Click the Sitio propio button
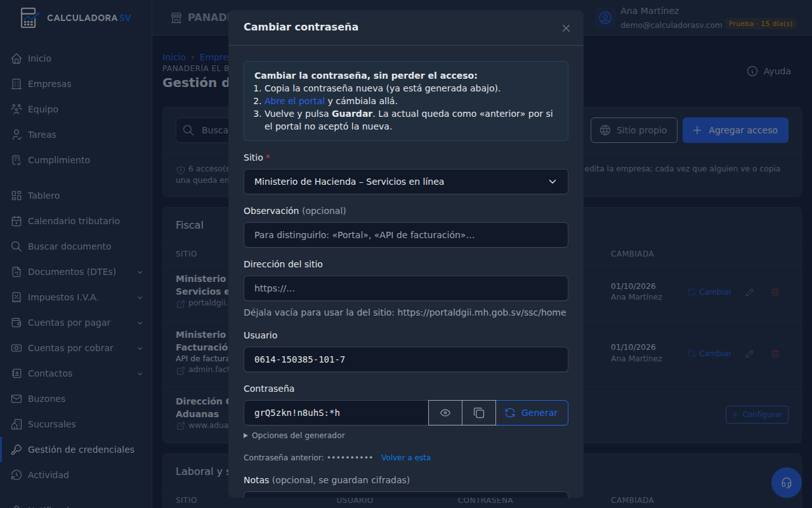This screenshot has width=812, height=508. (x=634, y=130)
